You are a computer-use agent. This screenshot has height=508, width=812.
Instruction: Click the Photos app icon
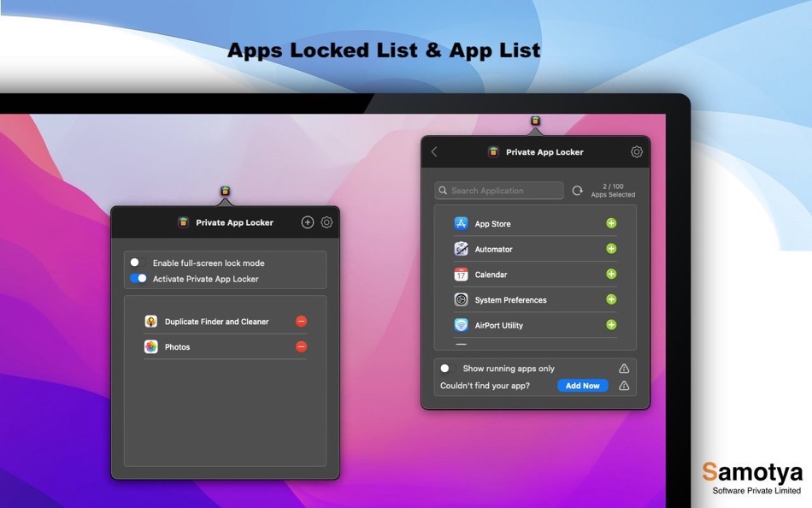[x=150, y=346]
